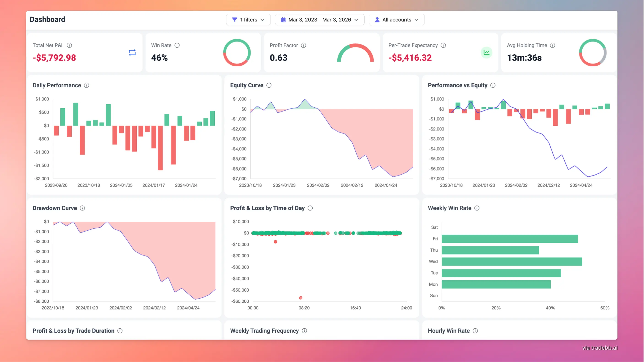Click the refresh icon on Total Net P&L card
This screenshot has width=644, height=362.
132,52
